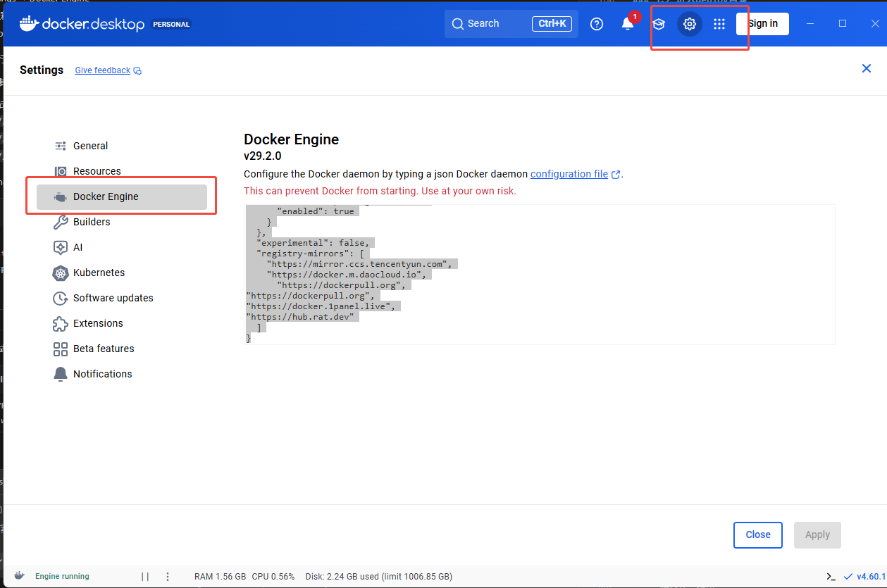Click the Engine running status text
Viewport: 887px width, 588px height.
point(62,576)
